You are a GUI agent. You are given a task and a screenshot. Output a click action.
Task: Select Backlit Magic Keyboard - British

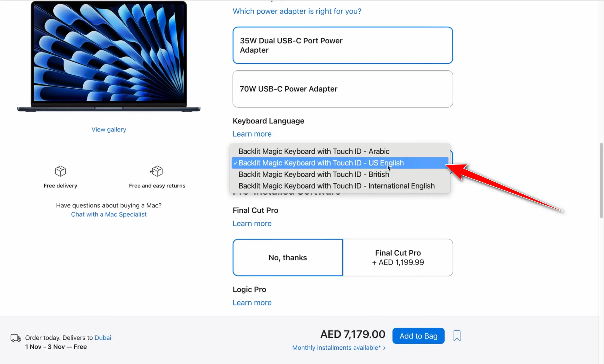[314, 174]
